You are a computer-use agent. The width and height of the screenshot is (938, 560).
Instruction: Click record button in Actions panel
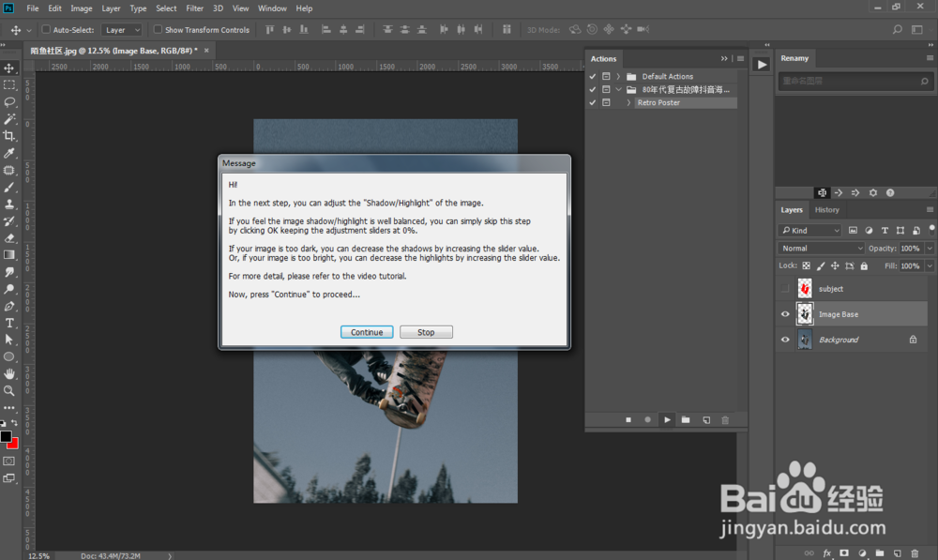647,420
